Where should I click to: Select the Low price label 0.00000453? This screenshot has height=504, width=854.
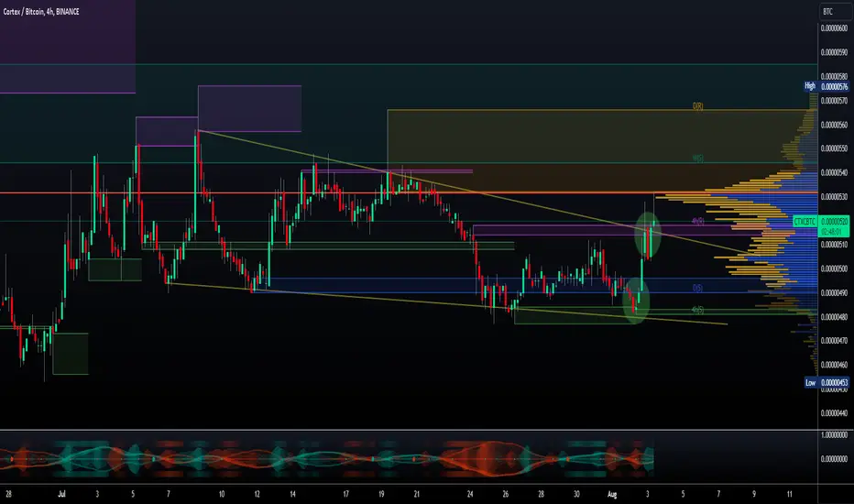click(x=835, y=382)
